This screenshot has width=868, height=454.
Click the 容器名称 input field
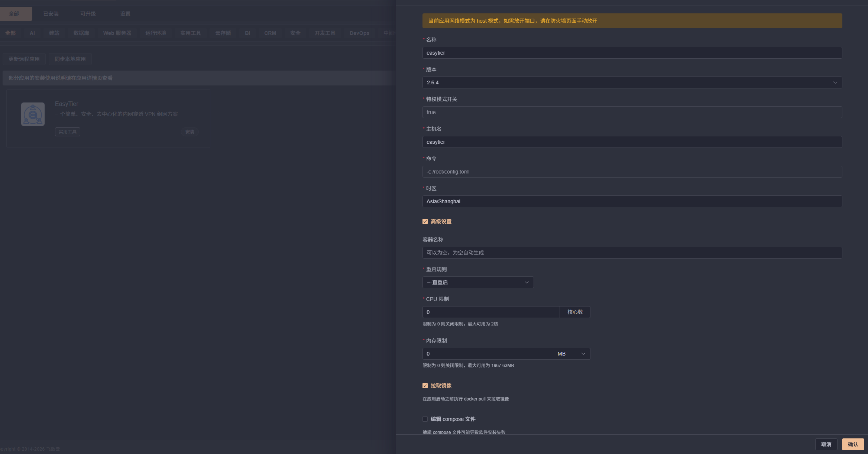[x=632, y=253]
